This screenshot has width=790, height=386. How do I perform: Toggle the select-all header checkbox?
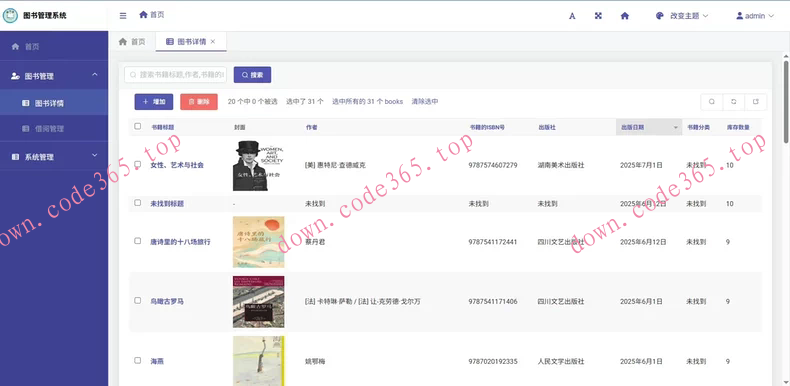[x=138, y=126]
